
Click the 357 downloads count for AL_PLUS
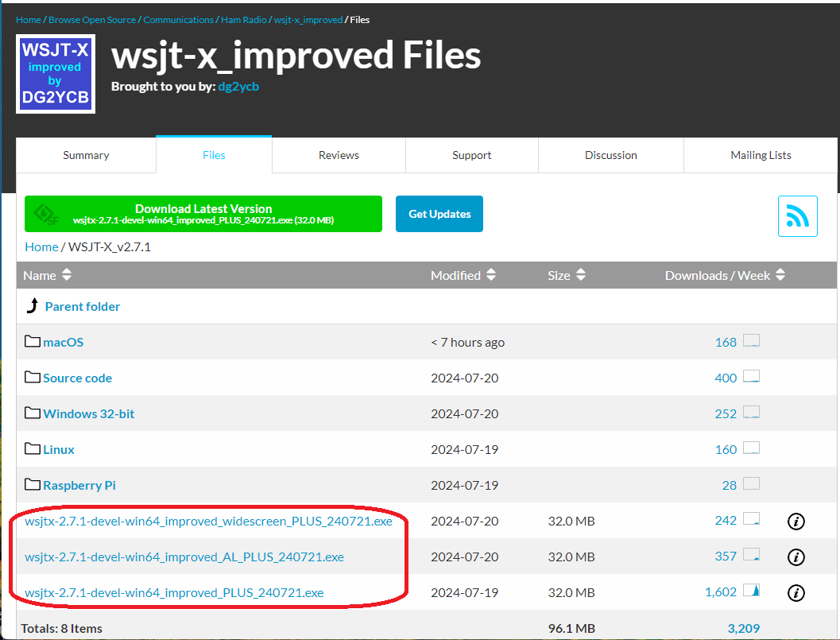click(726, 556)
